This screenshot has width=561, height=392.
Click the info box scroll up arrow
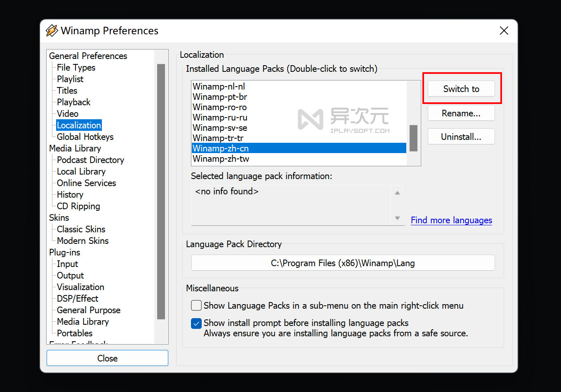pos(397,193)
